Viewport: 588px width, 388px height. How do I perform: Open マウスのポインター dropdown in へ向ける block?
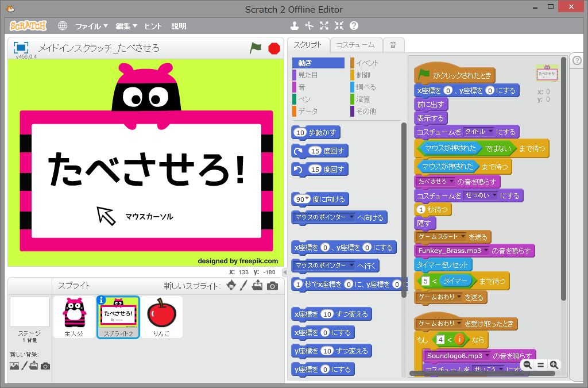[x=351, y=217]
